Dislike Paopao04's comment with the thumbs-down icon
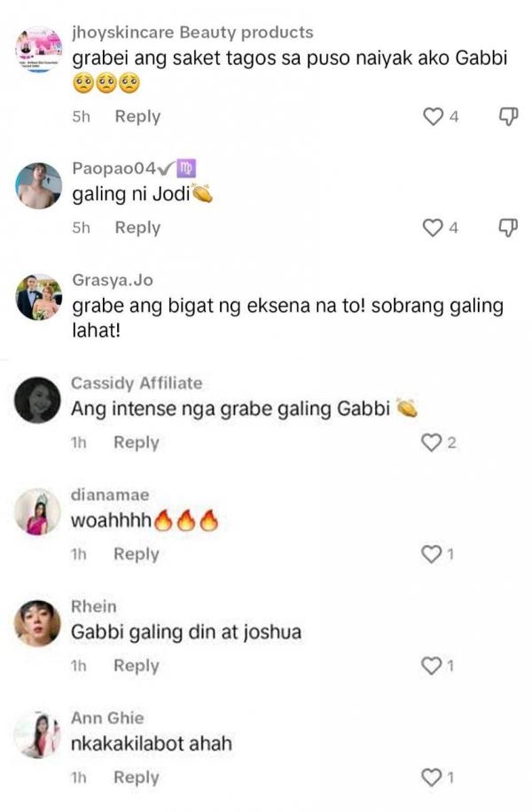Viewport: 532px width, 812px height. [x=508, y=228]
